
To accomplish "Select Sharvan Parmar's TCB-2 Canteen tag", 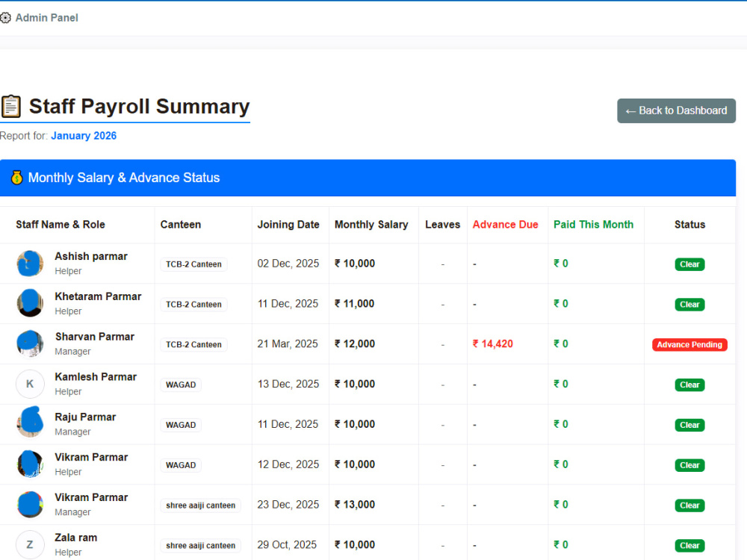I will pyautogui.click(x=193, y=345).
